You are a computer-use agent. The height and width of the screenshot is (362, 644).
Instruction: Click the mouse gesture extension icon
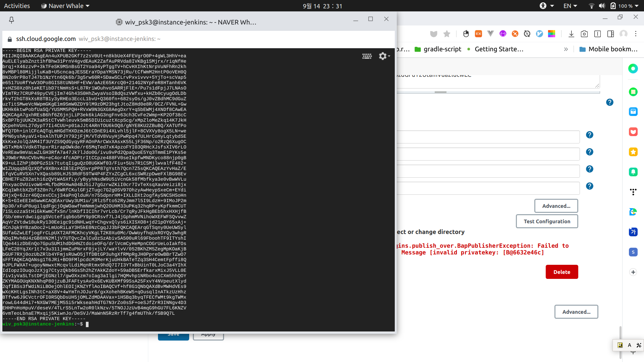(x=466, y=34)
